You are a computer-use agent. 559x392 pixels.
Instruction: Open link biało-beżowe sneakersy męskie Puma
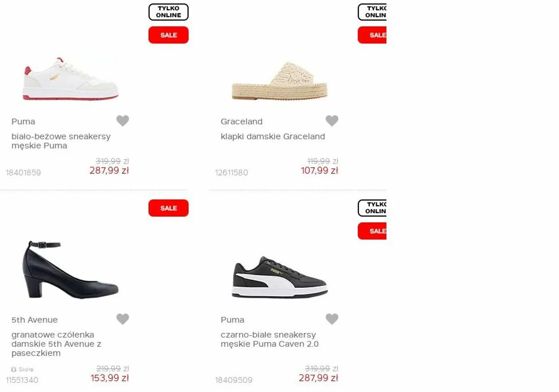tap(61, 141)
